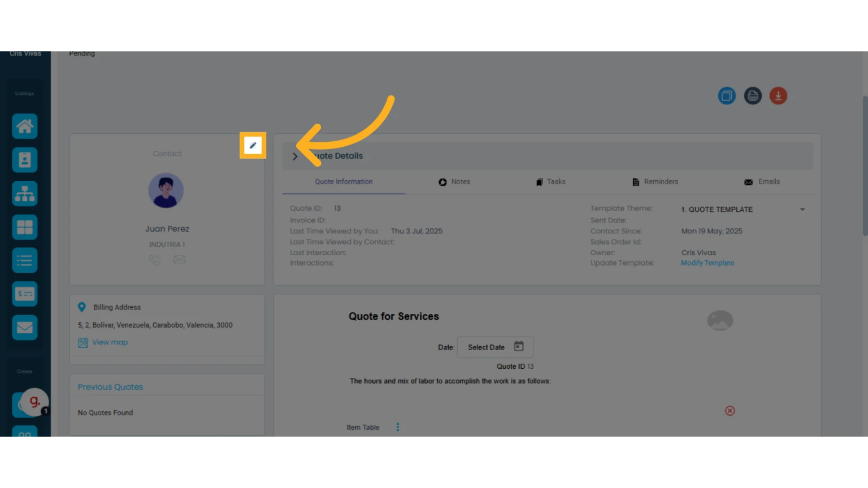The width and height of the screenshot is (868, 488).
Task: Open the organization hierarchy sidebar icon
Action: pos(25,194)
